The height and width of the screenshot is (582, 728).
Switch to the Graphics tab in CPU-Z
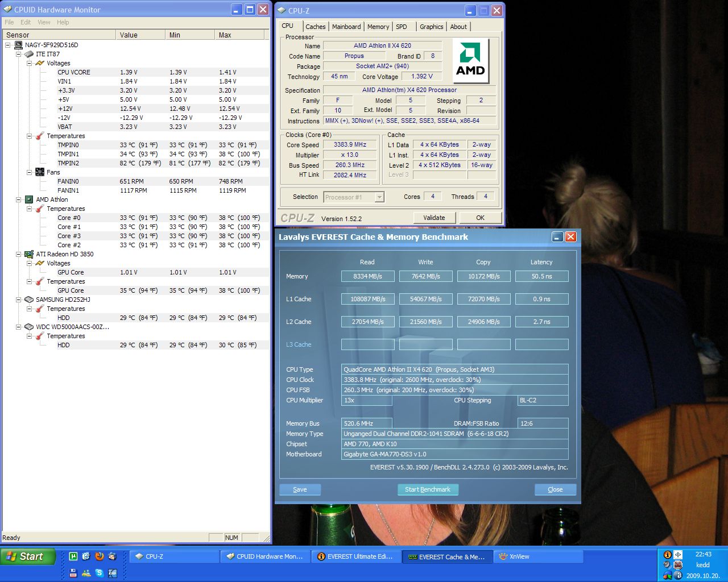[431, 27]
